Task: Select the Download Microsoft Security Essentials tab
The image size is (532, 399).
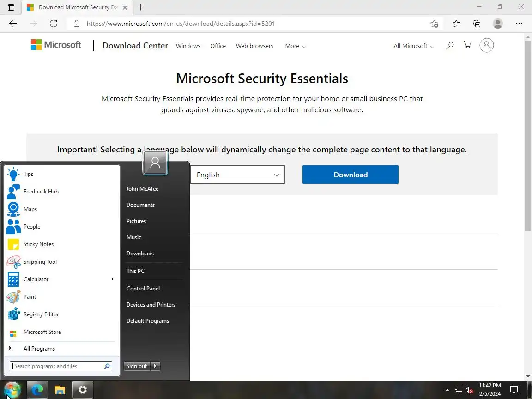Action: click(x=77, y=7)
